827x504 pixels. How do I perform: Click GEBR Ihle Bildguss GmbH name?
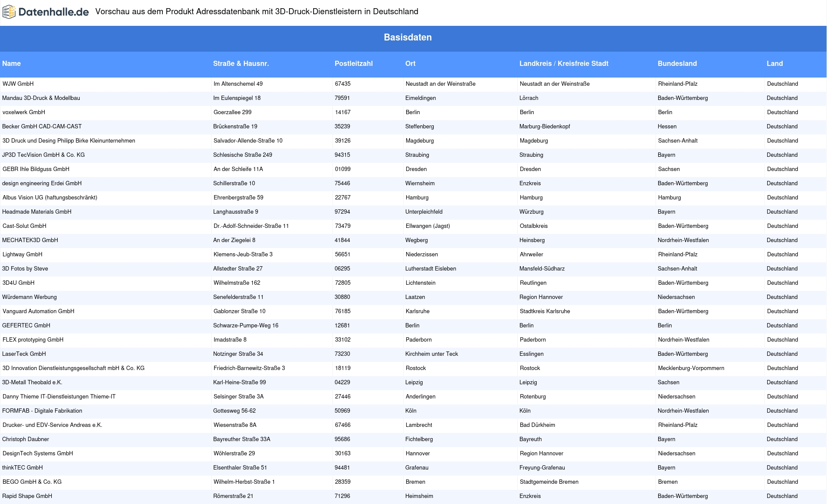pyautogui.click(x=36, y=169)
